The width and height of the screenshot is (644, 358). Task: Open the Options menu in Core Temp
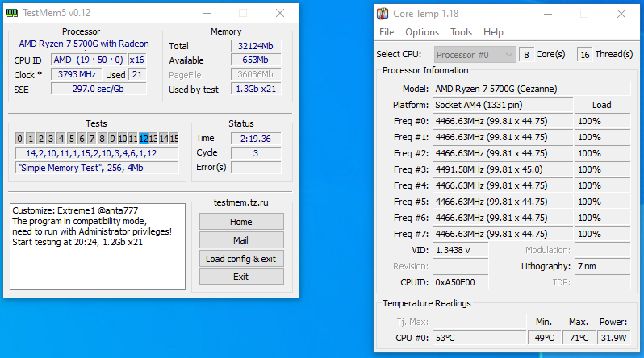coord(422,32)
